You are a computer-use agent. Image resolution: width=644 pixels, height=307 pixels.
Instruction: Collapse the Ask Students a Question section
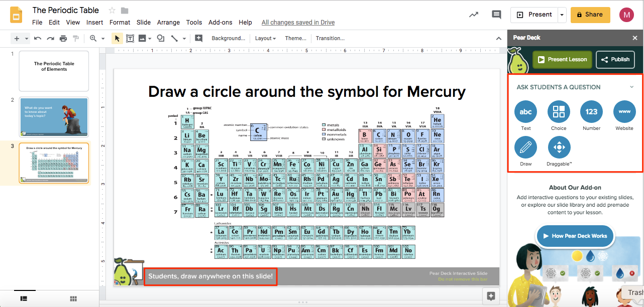[632, 87]
